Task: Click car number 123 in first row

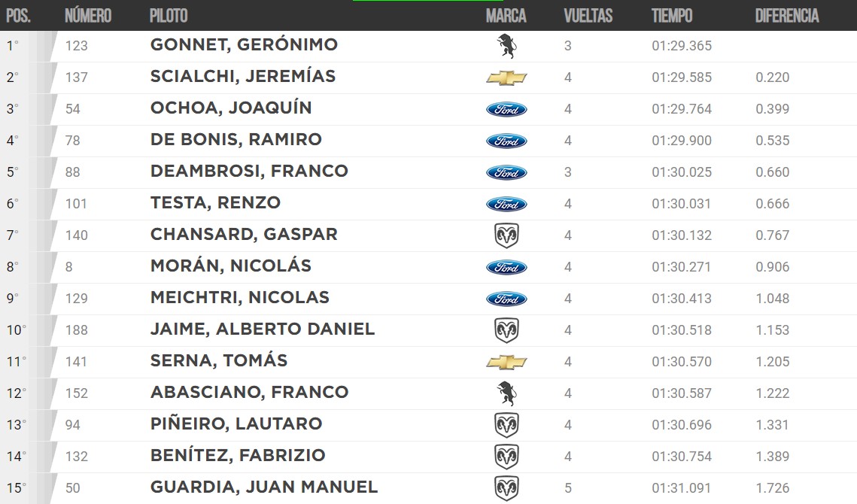Action: pyautogui.click(x=77, y=46)
